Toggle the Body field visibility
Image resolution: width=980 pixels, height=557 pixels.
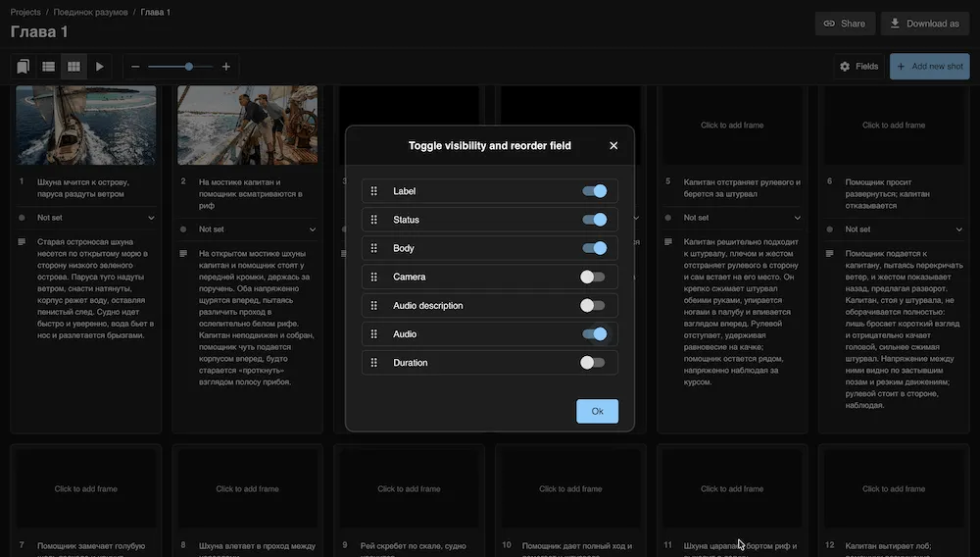coord(594,248)
